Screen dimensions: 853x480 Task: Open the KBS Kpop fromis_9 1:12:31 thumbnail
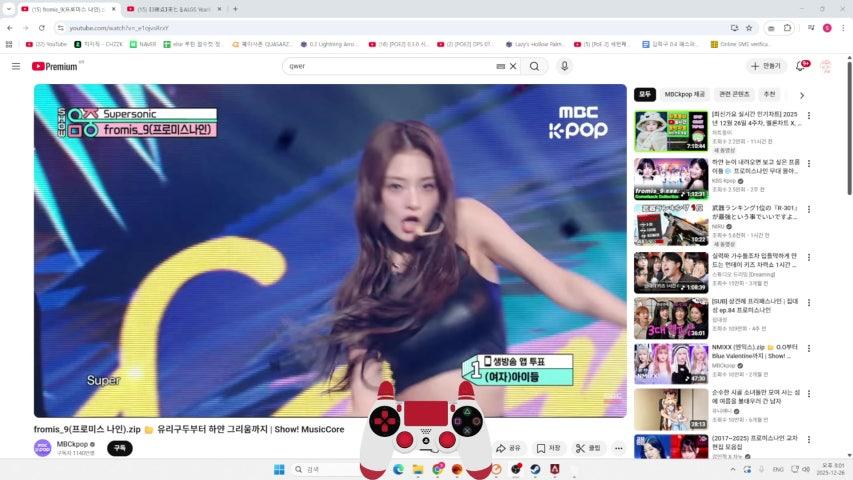coord(671,179)
